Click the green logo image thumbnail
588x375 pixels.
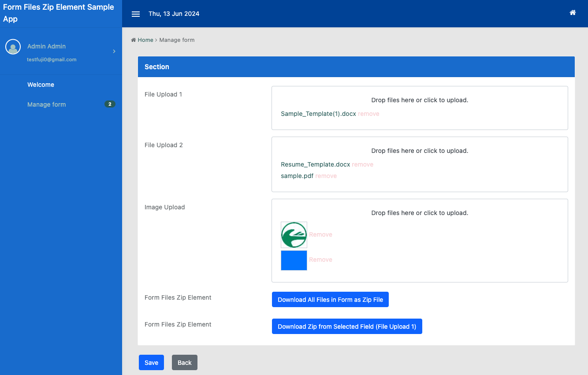coord(294,235)
